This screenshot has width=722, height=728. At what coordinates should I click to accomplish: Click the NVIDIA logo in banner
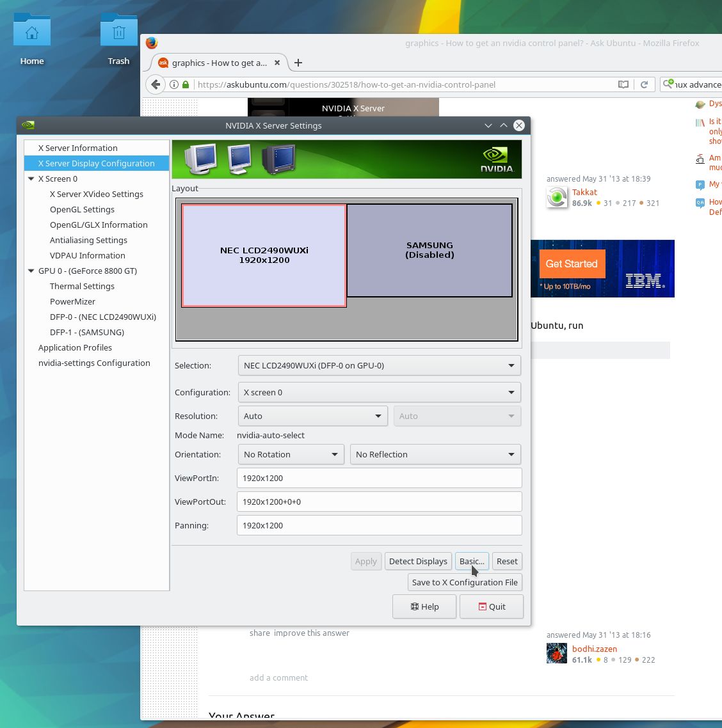(496, 160)
